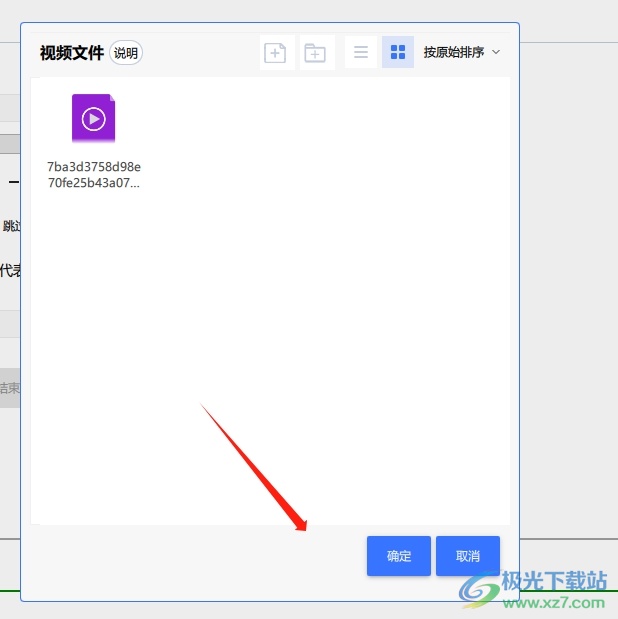Click the file name 7ba3d3758d98e
Image resolution: width=618 pixels, height=619 pixels.
(94, 167)
